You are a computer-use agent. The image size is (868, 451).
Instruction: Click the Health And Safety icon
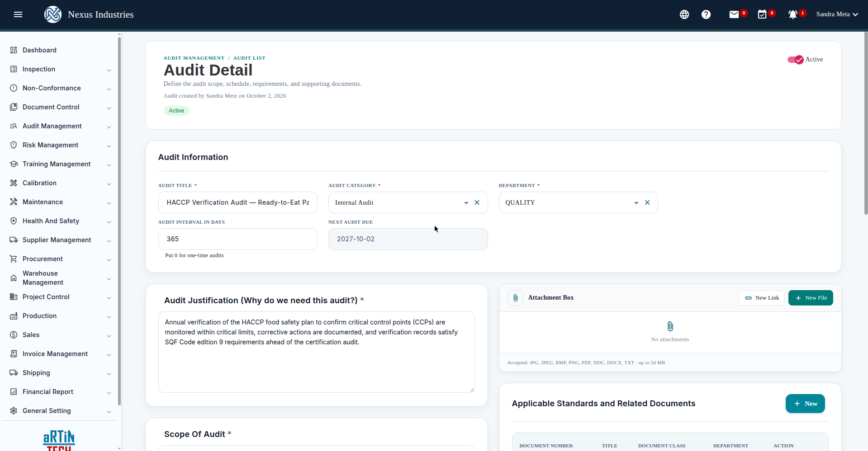pos(14,221)
